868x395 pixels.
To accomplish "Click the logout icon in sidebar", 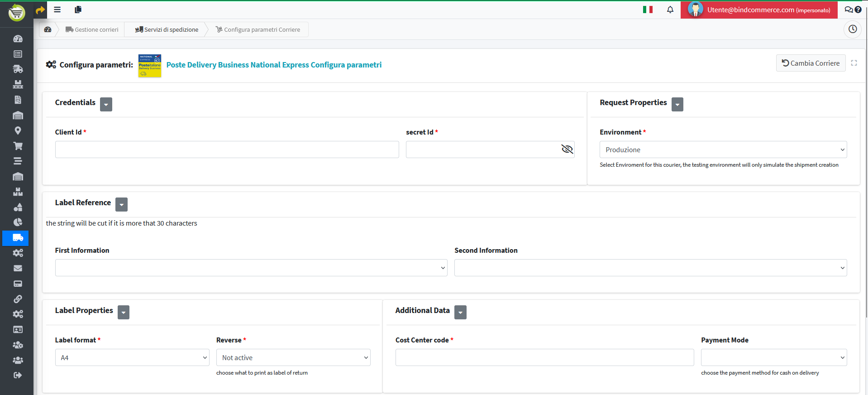I will (18, 375).
